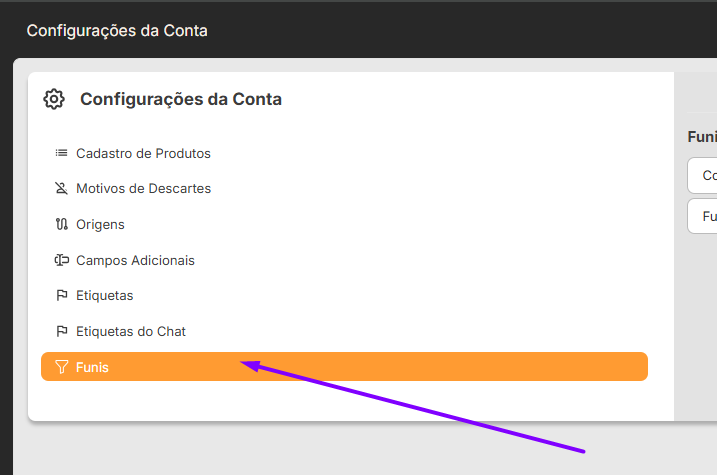Click the list icon for Cadastro de Produtos
Screen dimensions: 717x475
click(61, 153)
